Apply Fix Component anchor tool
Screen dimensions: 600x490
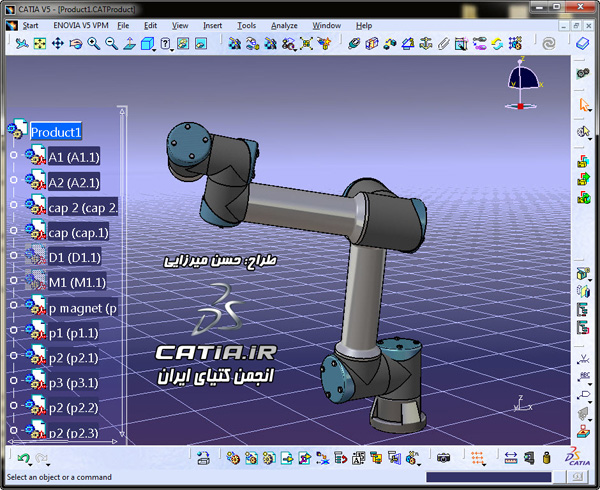(x=426, y=44)
